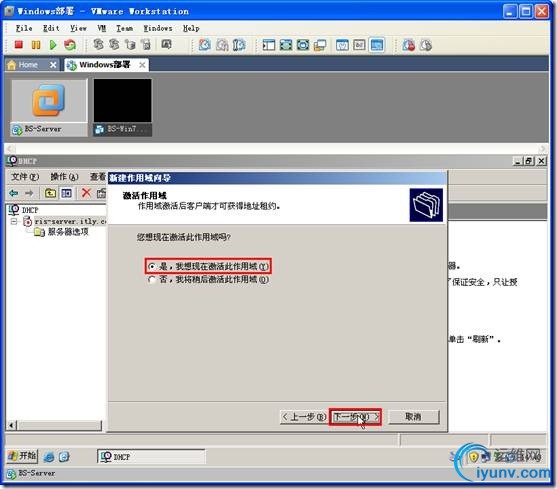Screen dimensions: 557x489
Task: Select the ris-server.itly tree node
Action: click(70, 222)
